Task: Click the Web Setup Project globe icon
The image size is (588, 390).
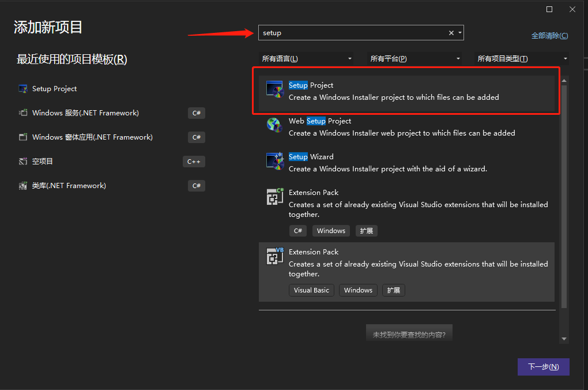Action: point(274,125)
